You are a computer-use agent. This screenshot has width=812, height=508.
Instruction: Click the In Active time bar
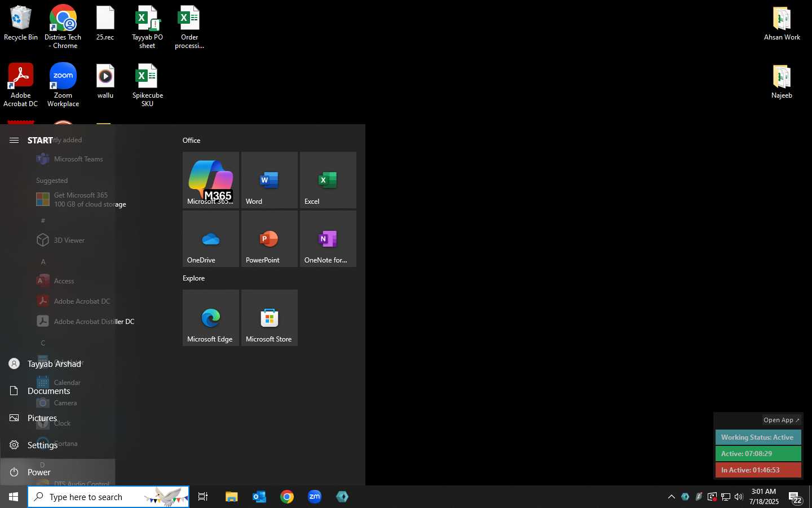tap(758, 470)
